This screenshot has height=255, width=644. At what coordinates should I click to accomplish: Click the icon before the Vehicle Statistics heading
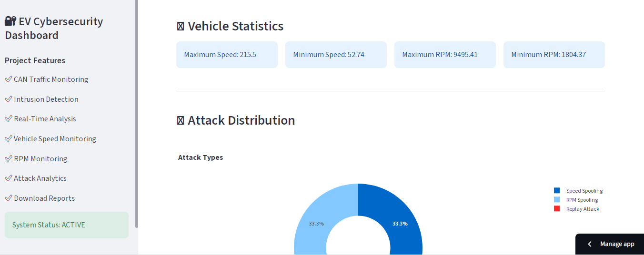pos(181,26)
